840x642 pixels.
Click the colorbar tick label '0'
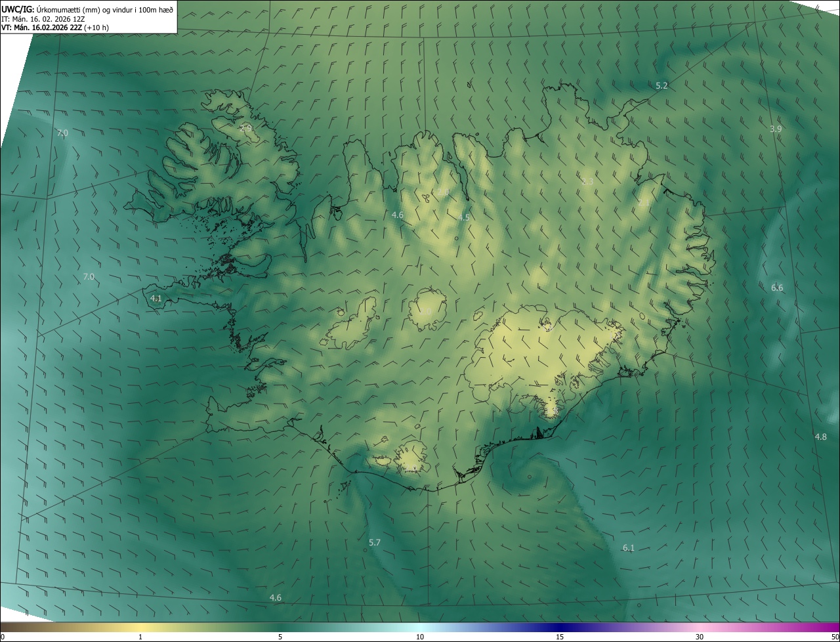tap(3, 637)
